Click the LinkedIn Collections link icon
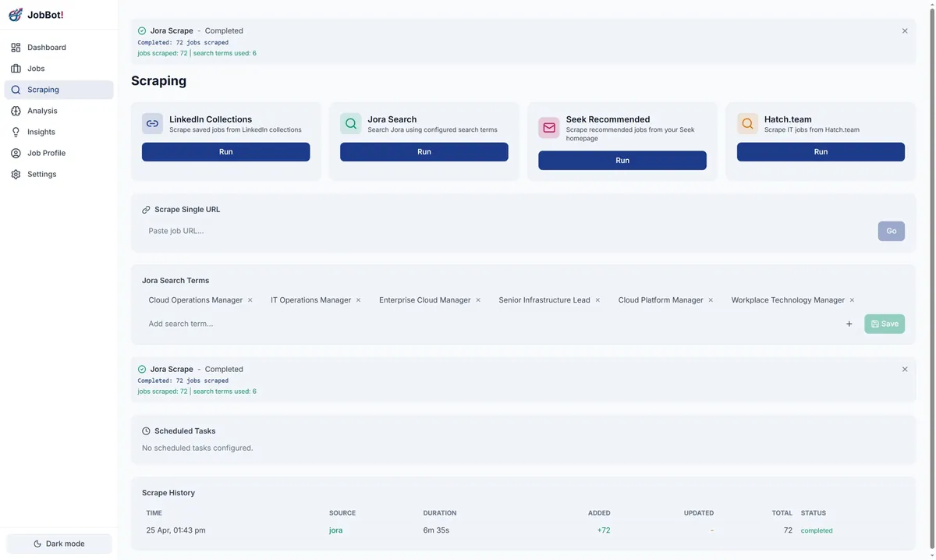936x560 pixels. pyautogui.click(x=152, y=123)
